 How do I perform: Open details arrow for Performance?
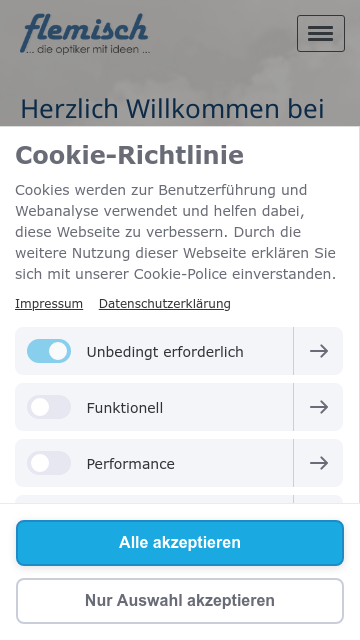(318, 463)
